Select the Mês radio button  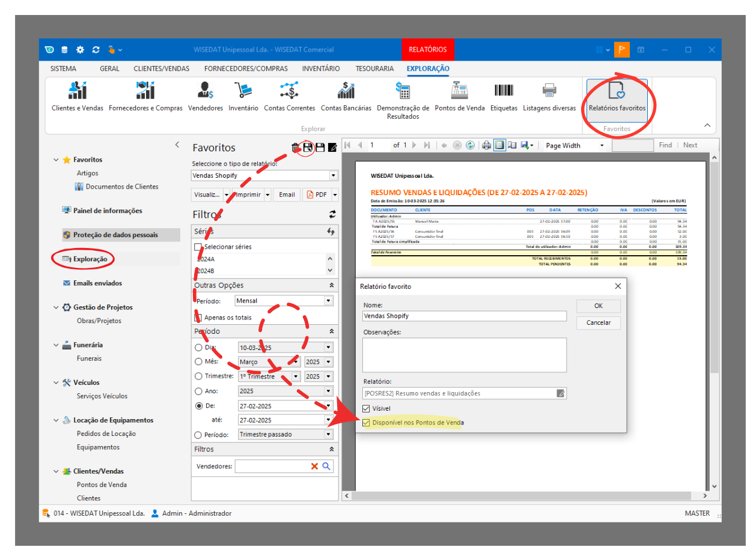coord(199,362)
